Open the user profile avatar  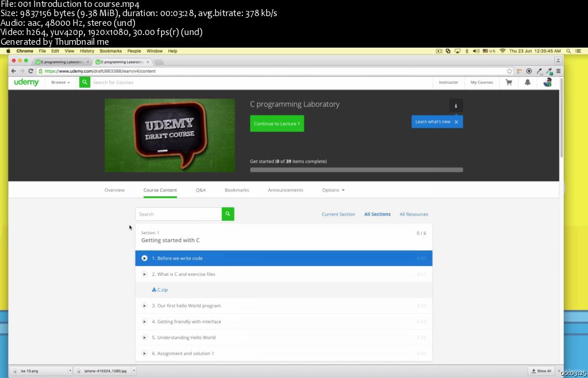(547, 82)
